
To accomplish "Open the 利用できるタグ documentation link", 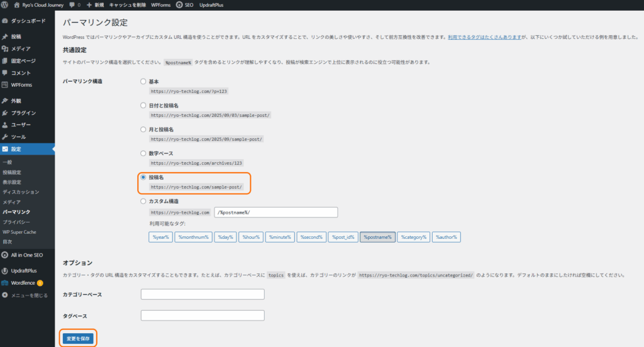I will click(x=485, y=37).
